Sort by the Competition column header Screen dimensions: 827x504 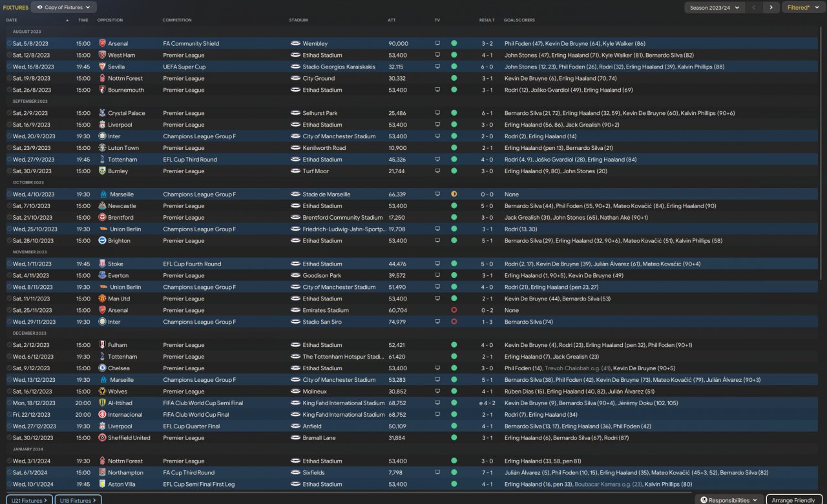(177, 20)
